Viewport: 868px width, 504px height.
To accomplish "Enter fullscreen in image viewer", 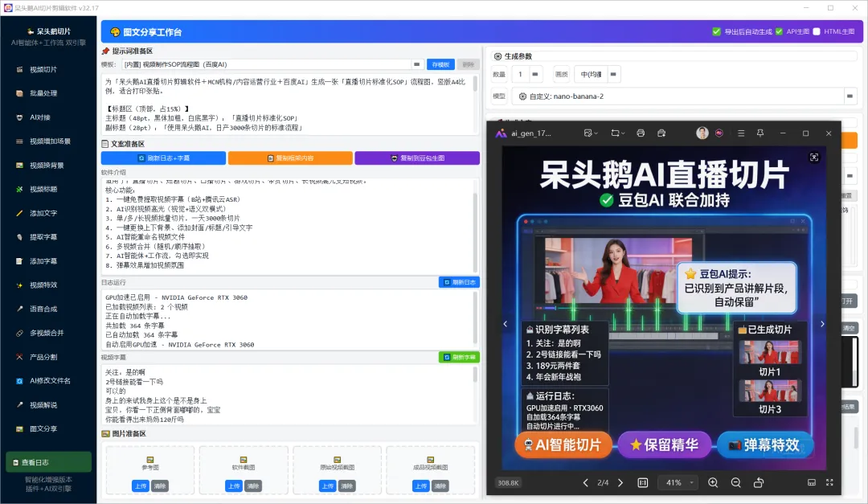I will 829,483.
